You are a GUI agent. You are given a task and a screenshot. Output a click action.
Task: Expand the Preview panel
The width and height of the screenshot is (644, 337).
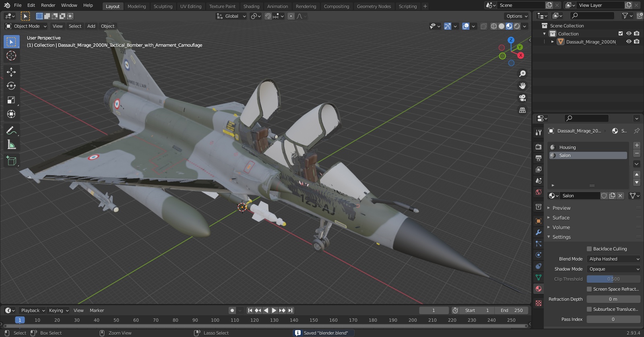(561, 208)
